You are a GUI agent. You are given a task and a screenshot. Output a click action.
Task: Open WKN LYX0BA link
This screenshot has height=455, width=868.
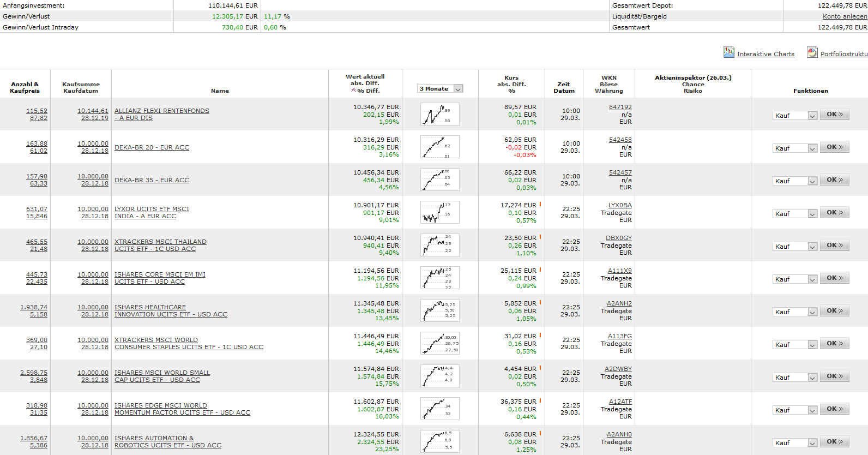[x=620, y=205]
